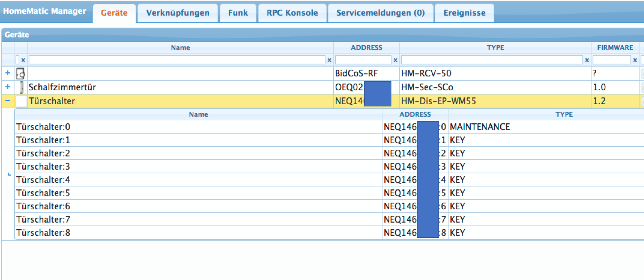644x280 pixels.
Task: Collapse the Türschalter device row
Action: coord(8,101)
